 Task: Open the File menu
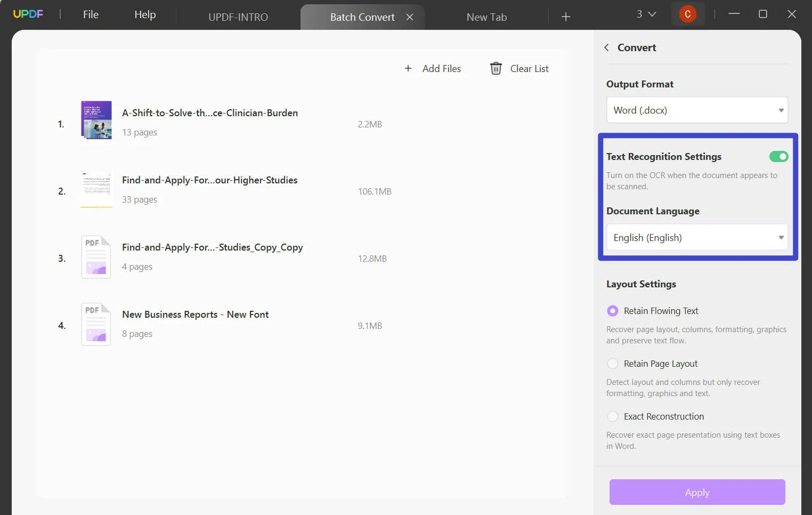(x=91, y=14)
